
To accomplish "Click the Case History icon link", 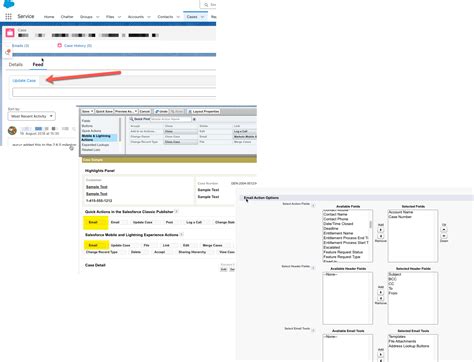I will point(60,45).
